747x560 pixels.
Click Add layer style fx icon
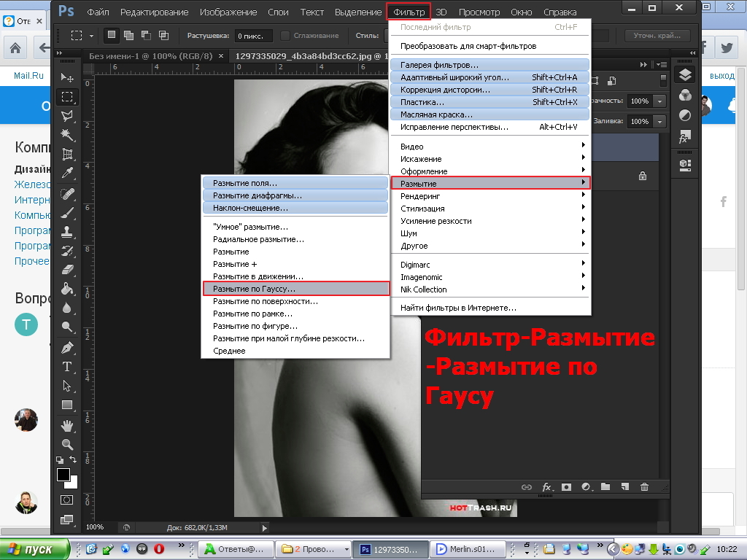pos(547,486)
